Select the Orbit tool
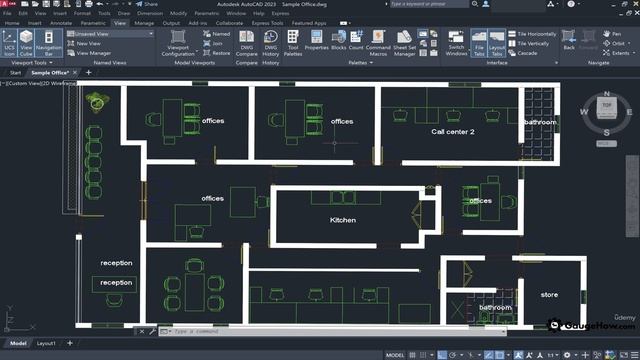 [x=613, y=43]
